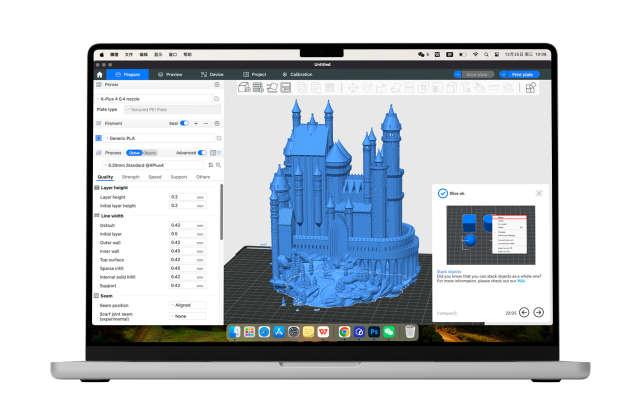Screen dimensions: 637x404
Task: Toggle the Advanced settings switch
Action: [x=203, y=153]
